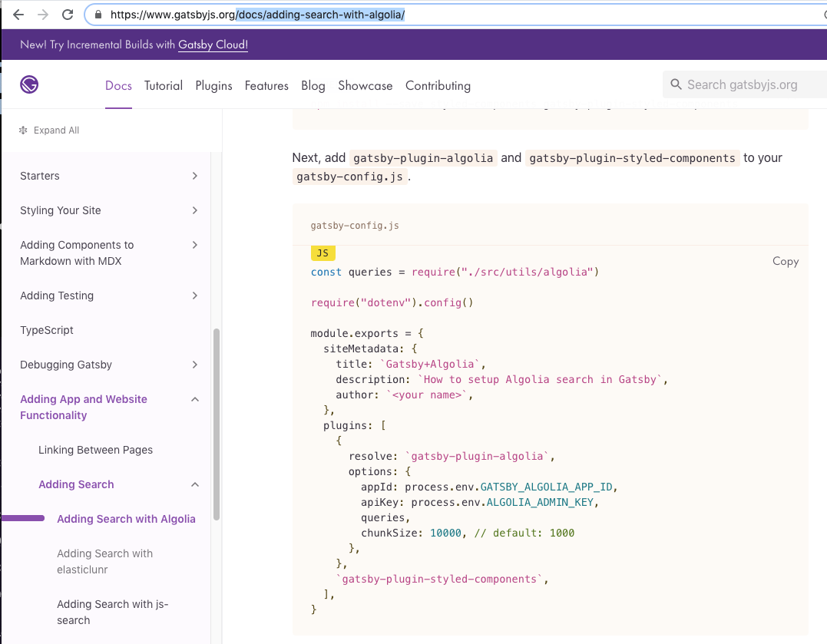Screen dimensions: 827x644
Task: Click the Gatsby logo
Action: pos(28,84)
